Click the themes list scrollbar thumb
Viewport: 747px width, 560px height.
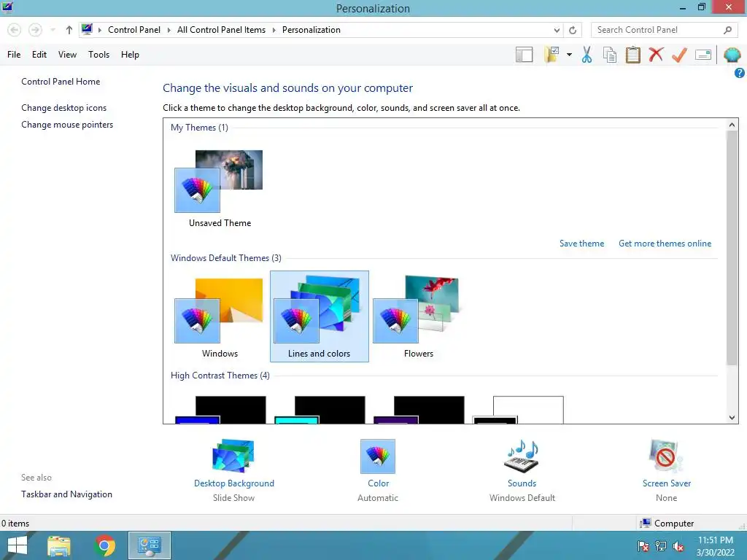(x=732, y=248)
